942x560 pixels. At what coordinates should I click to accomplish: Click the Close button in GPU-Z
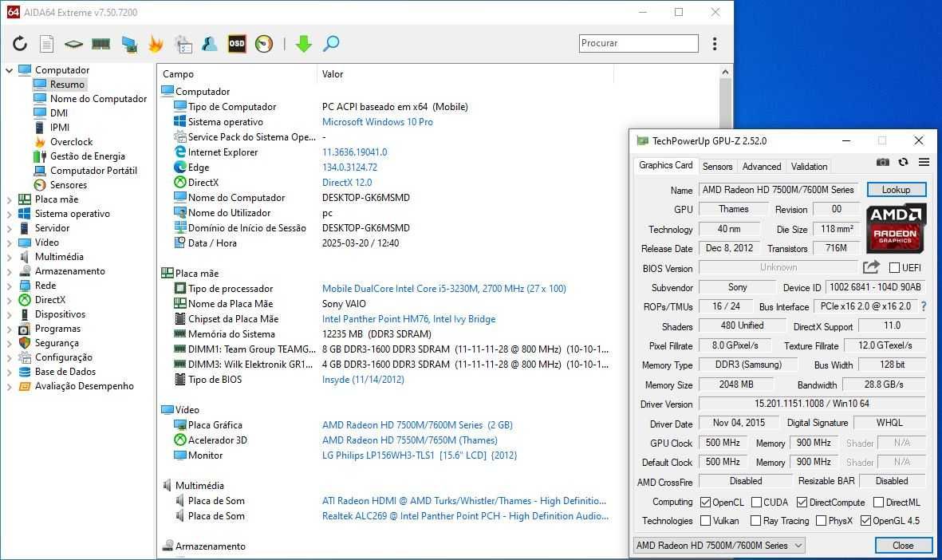tap(903, 546)
